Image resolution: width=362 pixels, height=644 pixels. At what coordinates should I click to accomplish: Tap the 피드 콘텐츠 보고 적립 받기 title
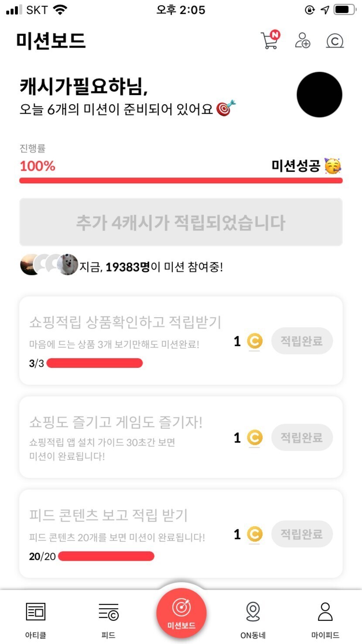click(x=108, y=515)
